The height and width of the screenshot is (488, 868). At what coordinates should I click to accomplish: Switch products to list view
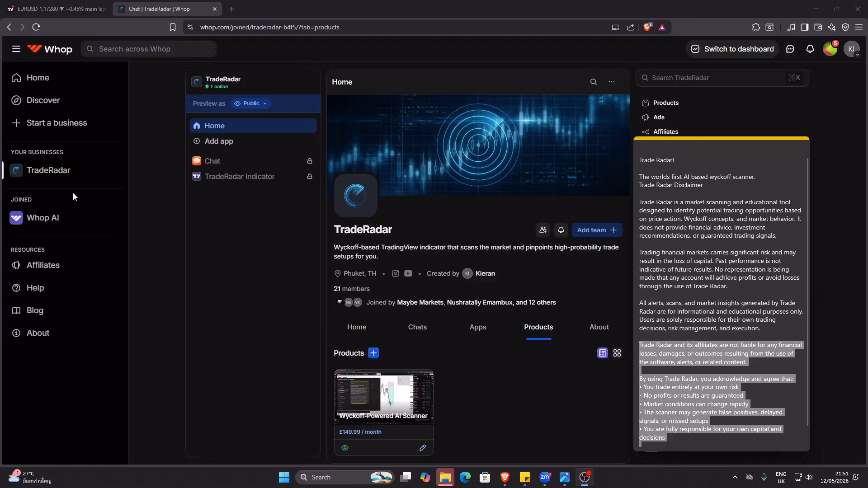pos(603,353)
